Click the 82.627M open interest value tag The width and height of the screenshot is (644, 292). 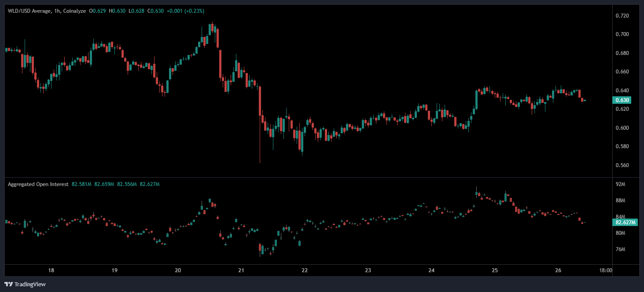625,223
